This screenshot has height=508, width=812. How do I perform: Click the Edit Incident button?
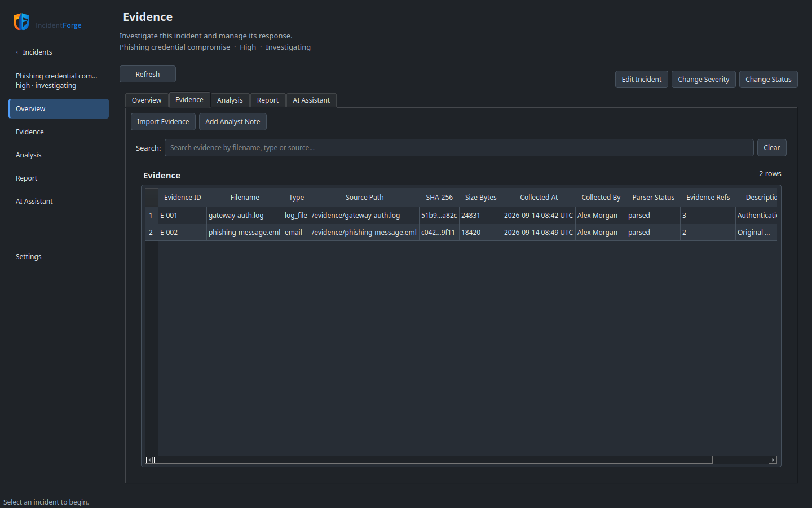click(642, 79)
